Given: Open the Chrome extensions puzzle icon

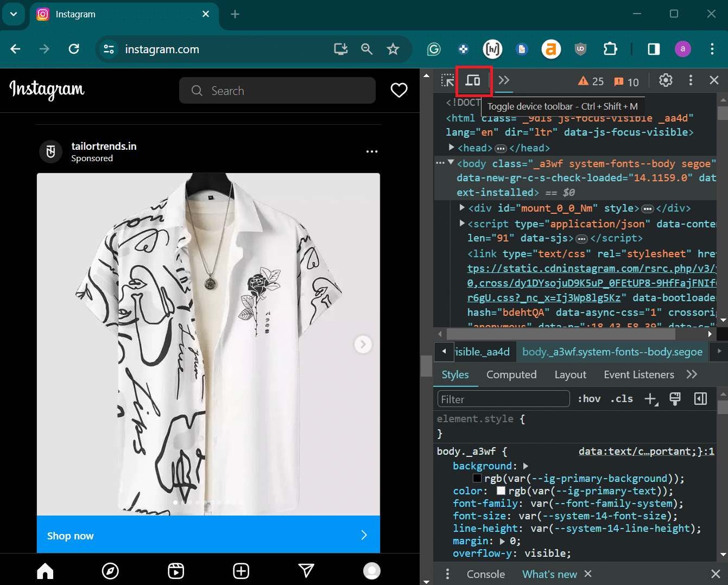Looking at the screenshot, I should click(610, 49).
